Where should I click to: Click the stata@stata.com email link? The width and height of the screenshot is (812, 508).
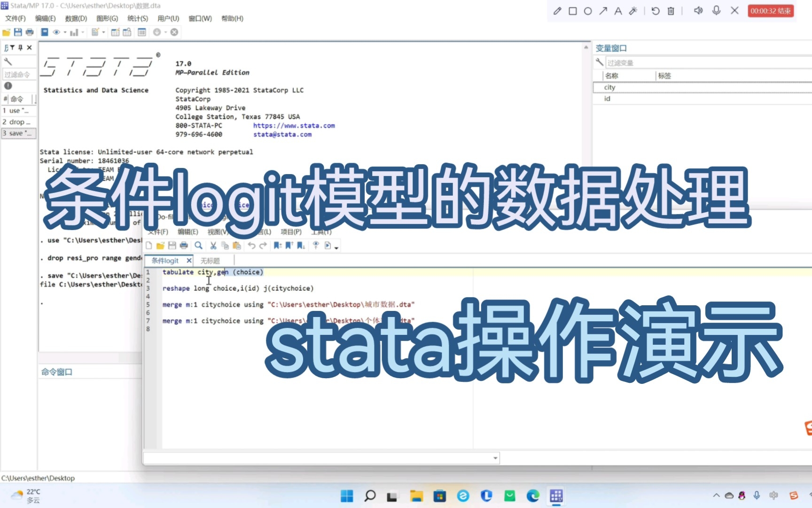pos(282,135)
